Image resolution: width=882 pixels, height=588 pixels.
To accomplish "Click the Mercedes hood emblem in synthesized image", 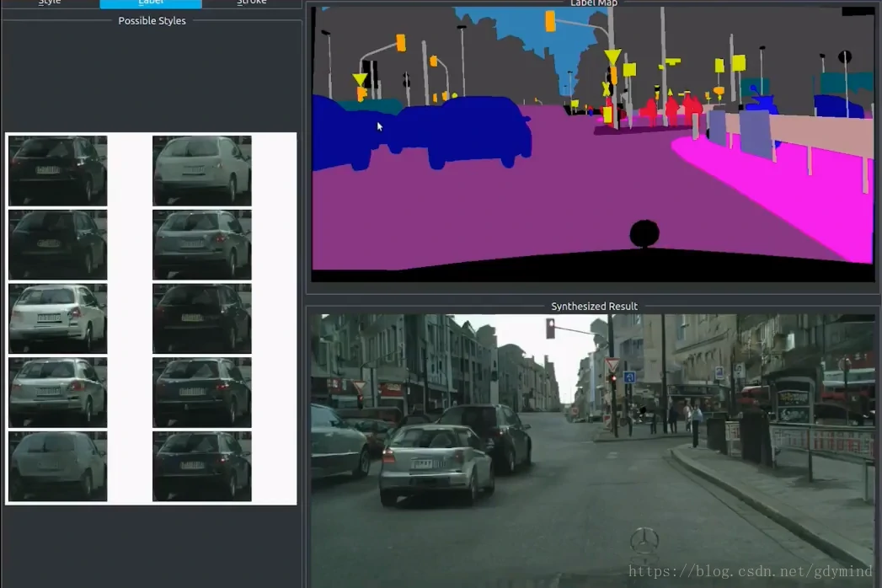I will [644, 541].
